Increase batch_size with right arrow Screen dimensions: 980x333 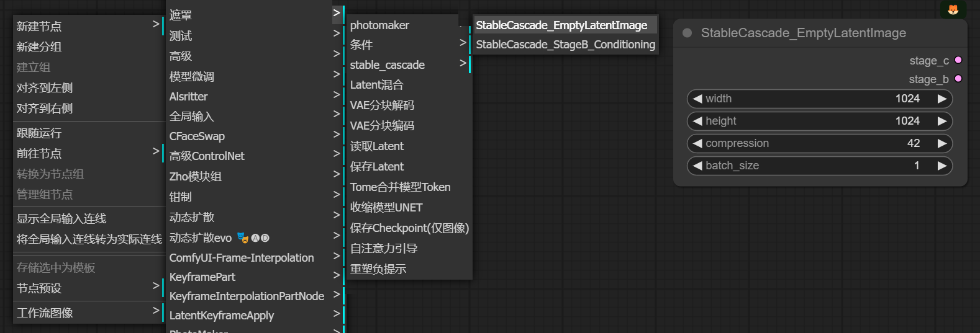tap(942, 166)
